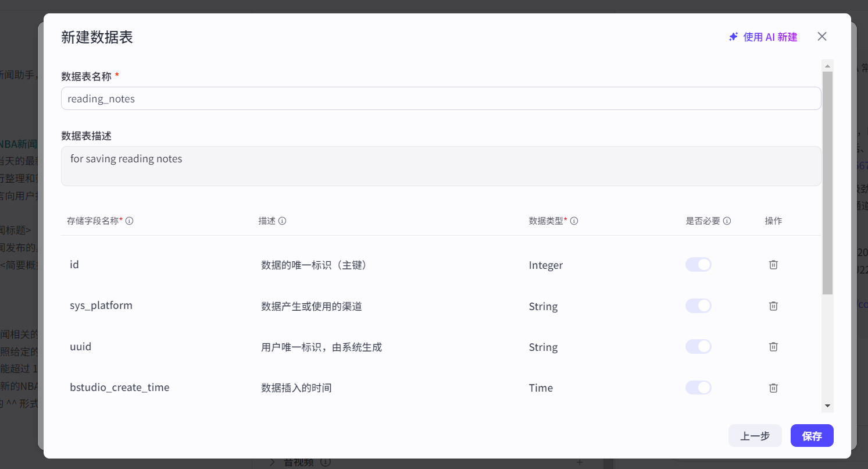
Task: Click the plus icon in the 音视频 row
Action: (580, 461)
